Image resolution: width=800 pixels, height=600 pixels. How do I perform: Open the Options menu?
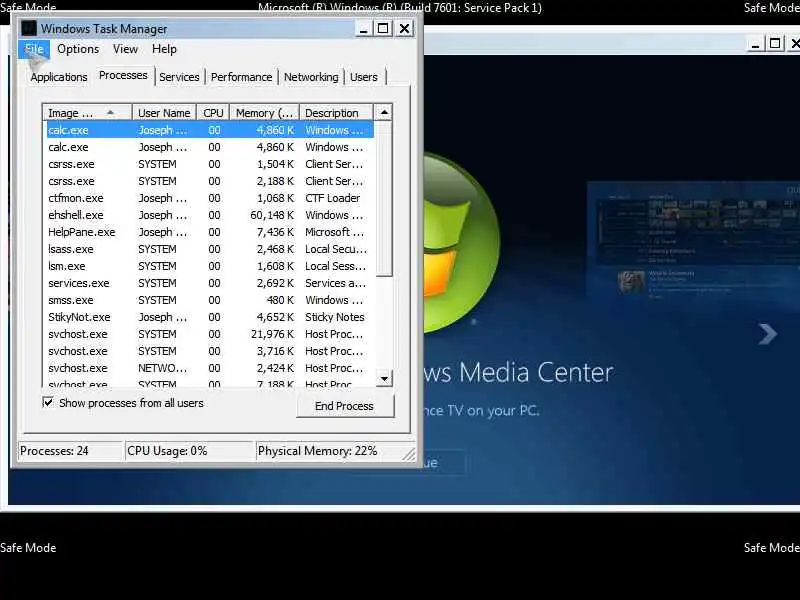[78, 49]
